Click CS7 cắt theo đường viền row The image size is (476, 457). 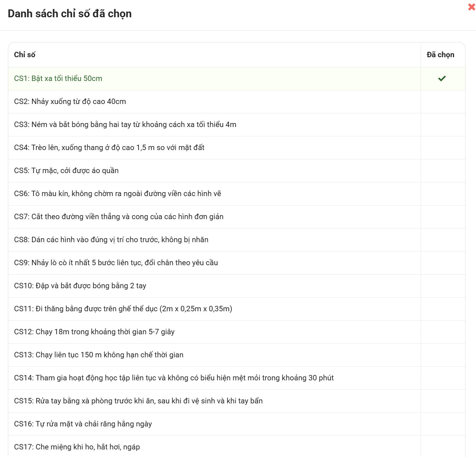(119, 217)
